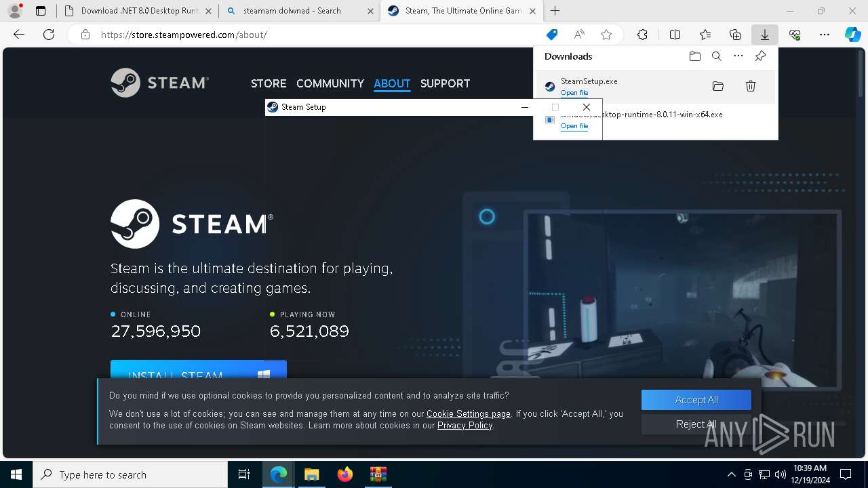Open the Windows Start menu
This screenshot has width=868, height=488.
click(x=16, y=474)
